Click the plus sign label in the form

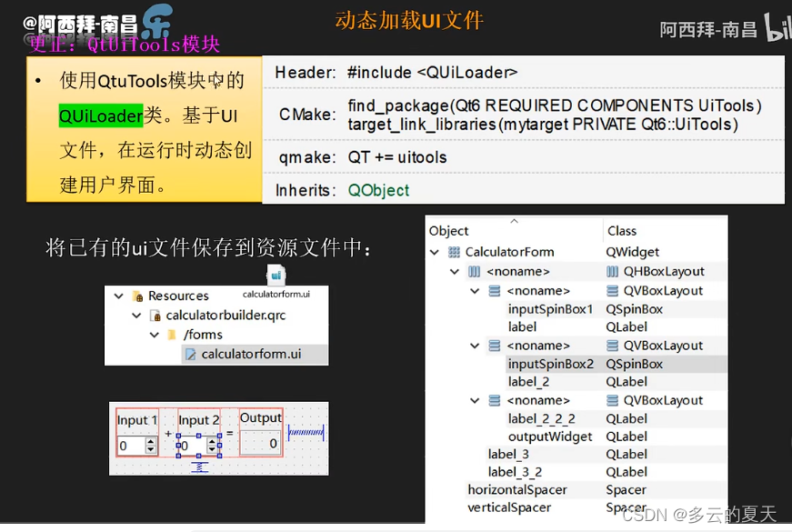(168, 434)
